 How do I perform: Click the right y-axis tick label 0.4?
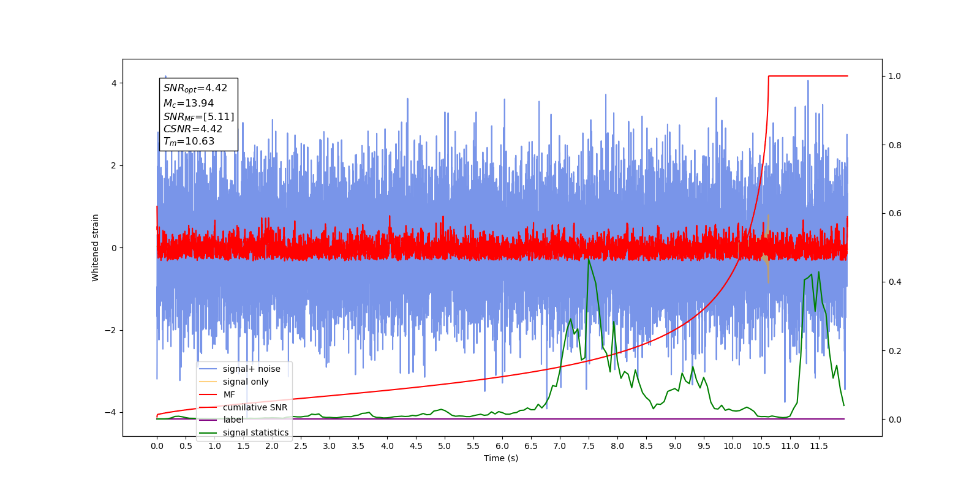click(895, 282)
